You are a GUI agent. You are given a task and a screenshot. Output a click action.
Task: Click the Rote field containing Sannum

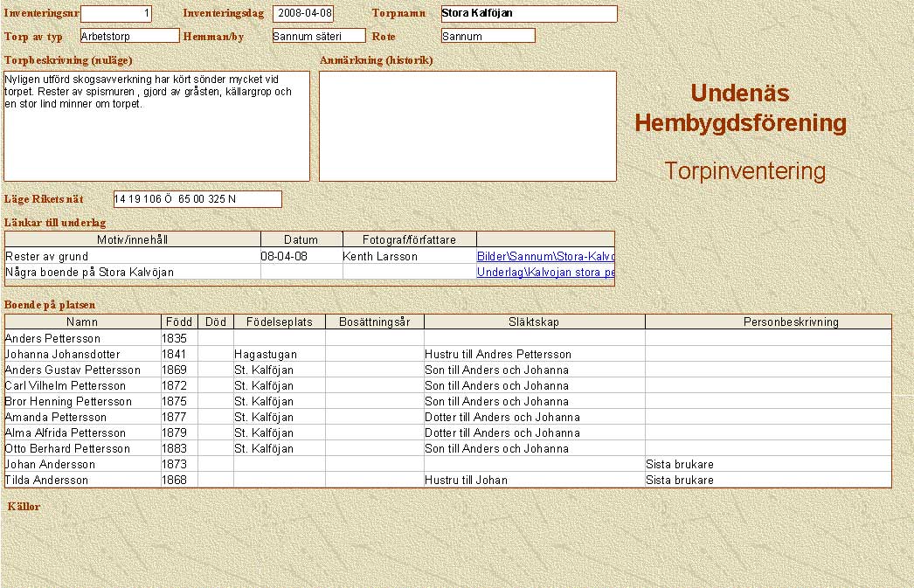point(488,37)
